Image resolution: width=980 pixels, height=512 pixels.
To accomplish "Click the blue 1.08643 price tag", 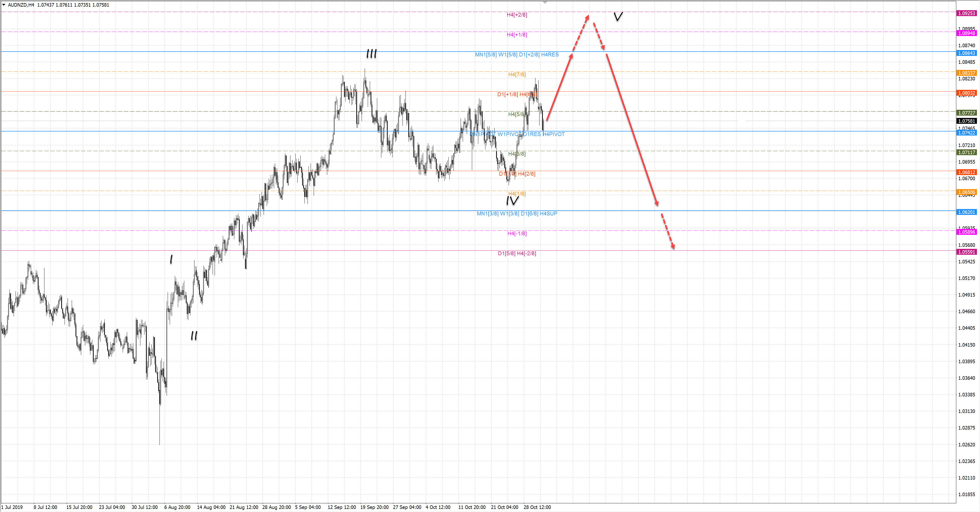I will click(966, 53).
